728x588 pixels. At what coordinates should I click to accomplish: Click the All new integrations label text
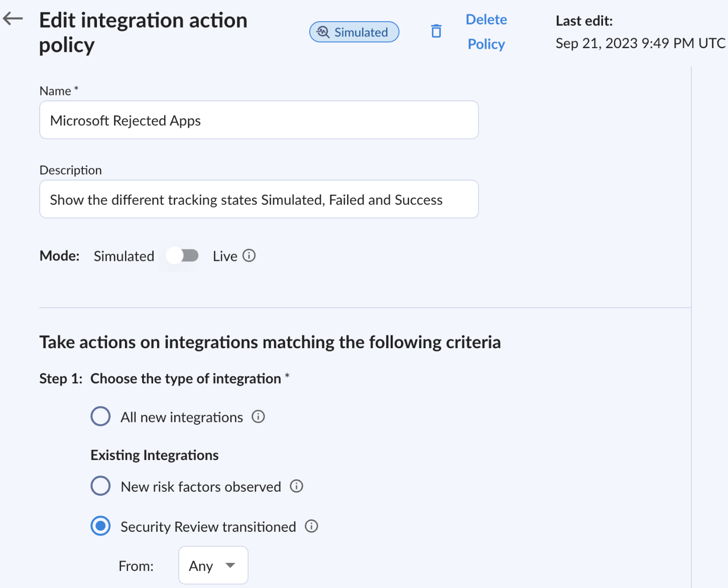(x=181, y=417)
